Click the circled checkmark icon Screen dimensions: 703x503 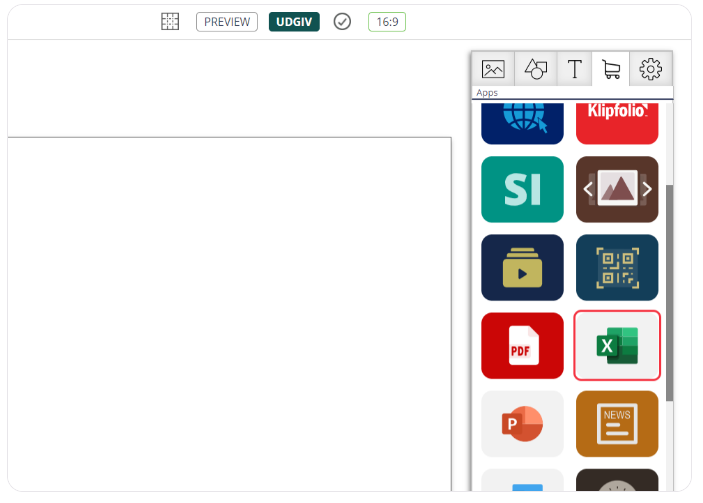(x=342, y=22)
